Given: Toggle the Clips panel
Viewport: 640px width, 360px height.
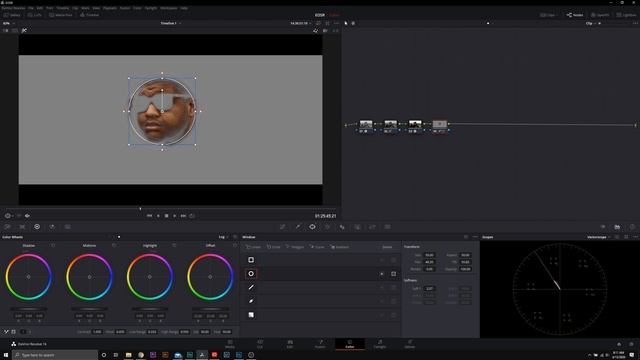Looking at the screenshot, I should pos(547,15).
